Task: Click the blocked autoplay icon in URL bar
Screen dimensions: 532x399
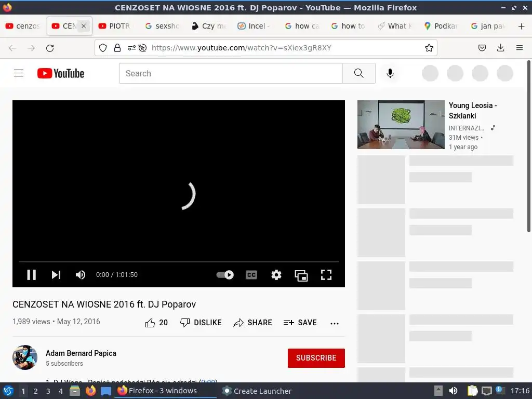Action: pyautogui.click(x=142, y=48)
